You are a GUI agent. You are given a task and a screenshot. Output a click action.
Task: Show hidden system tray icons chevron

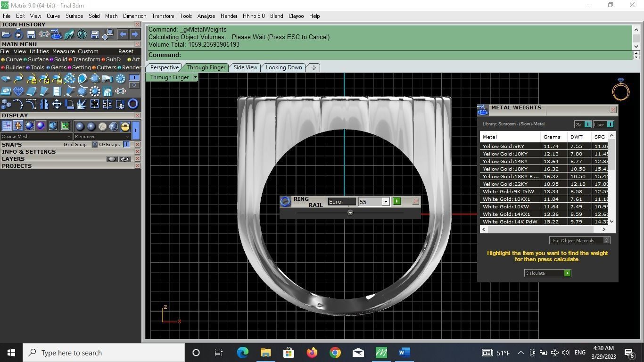tap(520, 353)
